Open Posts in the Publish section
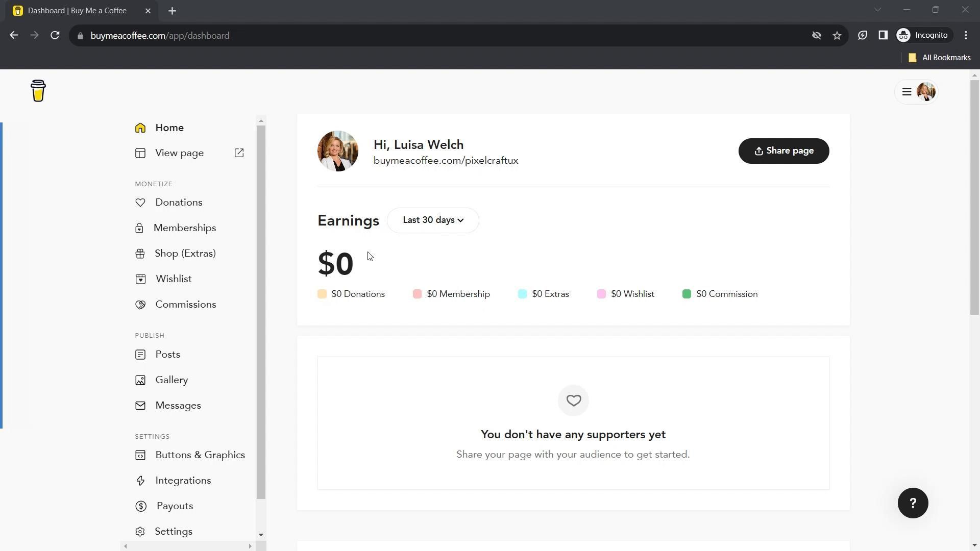Screen dimensions: 980x551 167,355
